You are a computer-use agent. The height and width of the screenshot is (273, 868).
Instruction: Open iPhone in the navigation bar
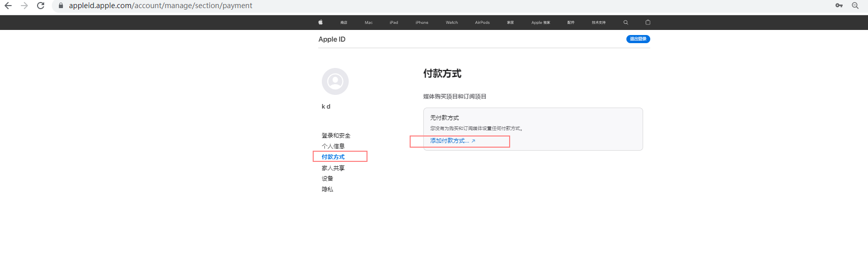(x=422, y=22)
